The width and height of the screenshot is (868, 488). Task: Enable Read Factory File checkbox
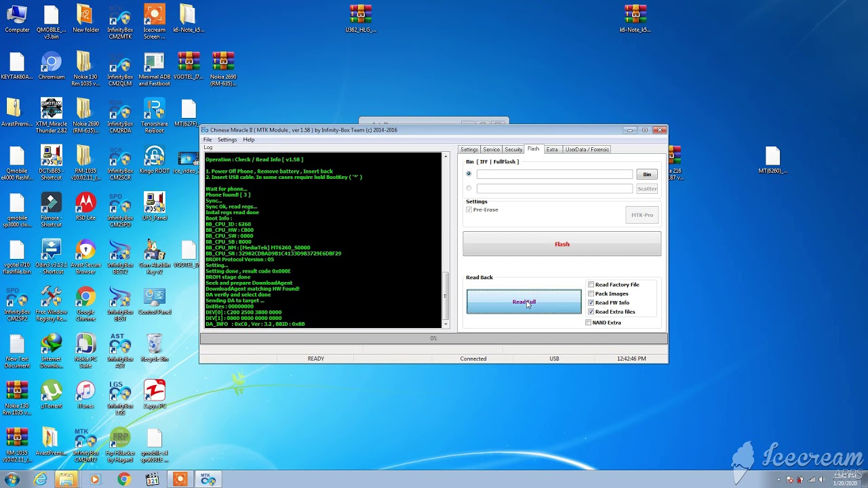pyautogui.click(x=591, y=285)
